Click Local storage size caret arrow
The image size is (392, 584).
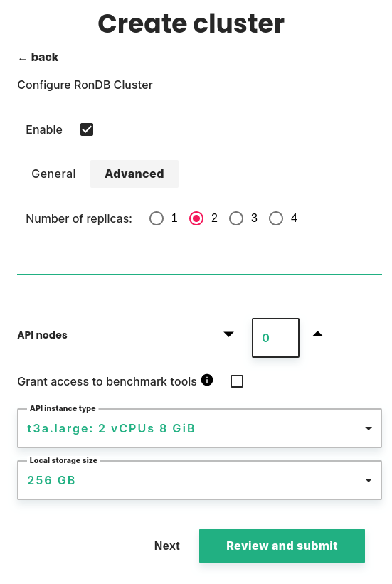pyautogui.click(x=369, y=480)
